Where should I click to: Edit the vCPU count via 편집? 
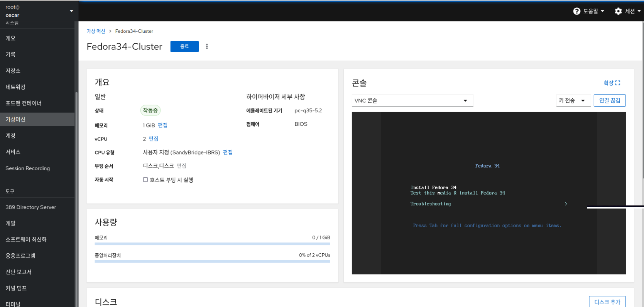tap(154, 139)
